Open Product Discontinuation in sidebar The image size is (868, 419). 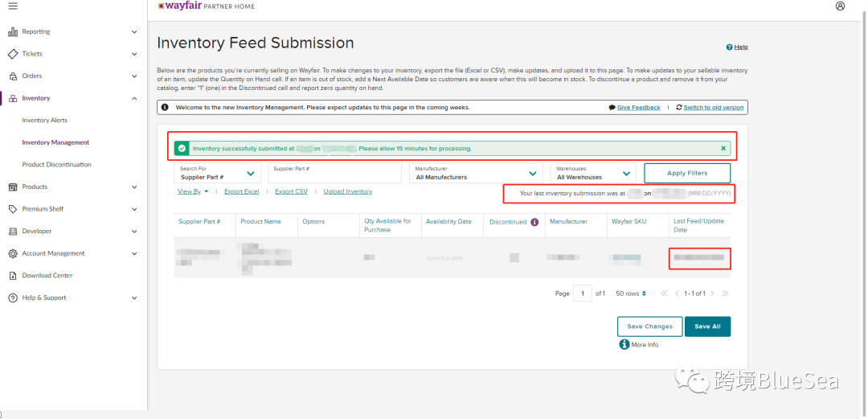[x=56, y=165]
